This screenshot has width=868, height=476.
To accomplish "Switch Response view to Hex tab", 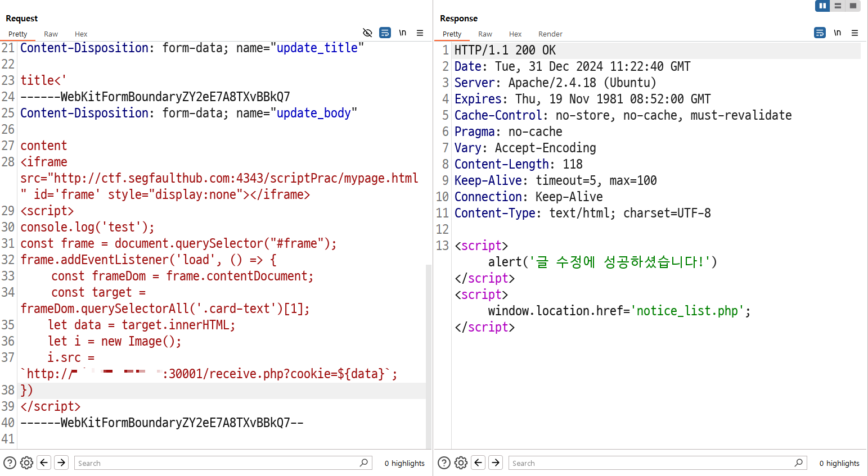I will 515,34.
